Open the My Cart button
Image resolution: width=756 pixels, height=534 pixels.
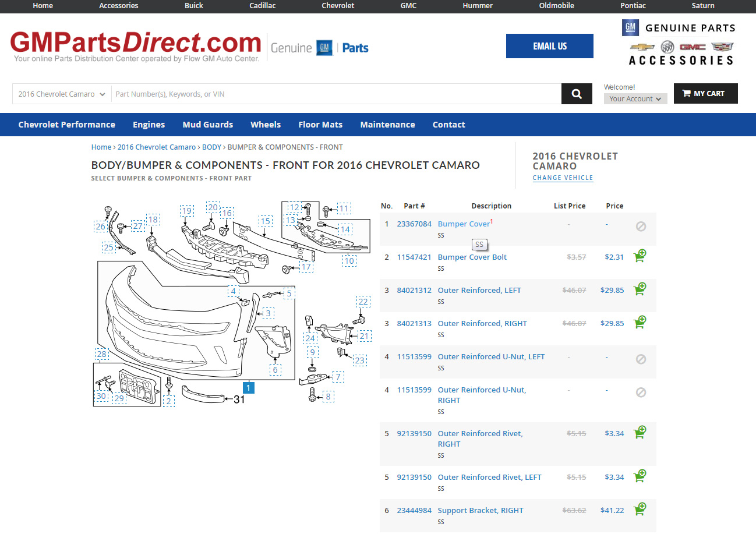click(705, 93)
